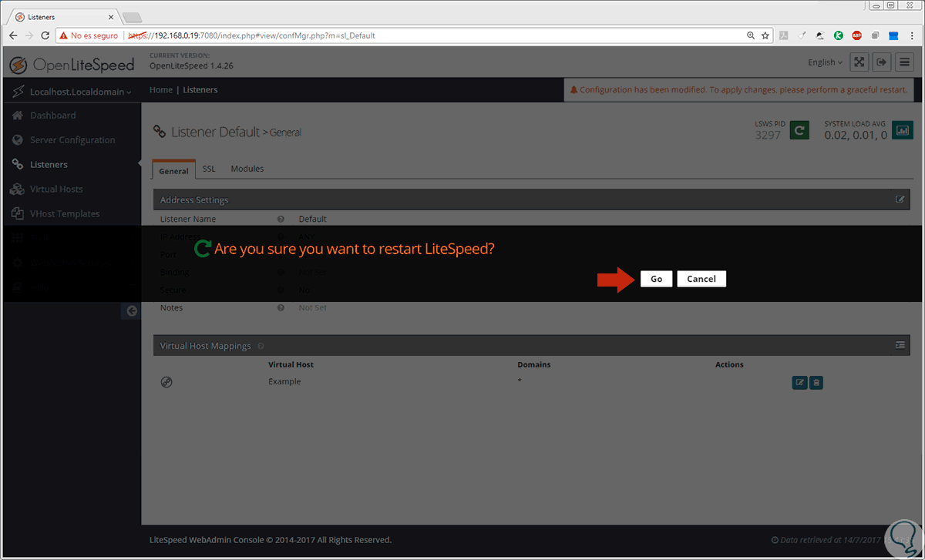Click the Listeners breadcrumb link

(x=200, y=90)
